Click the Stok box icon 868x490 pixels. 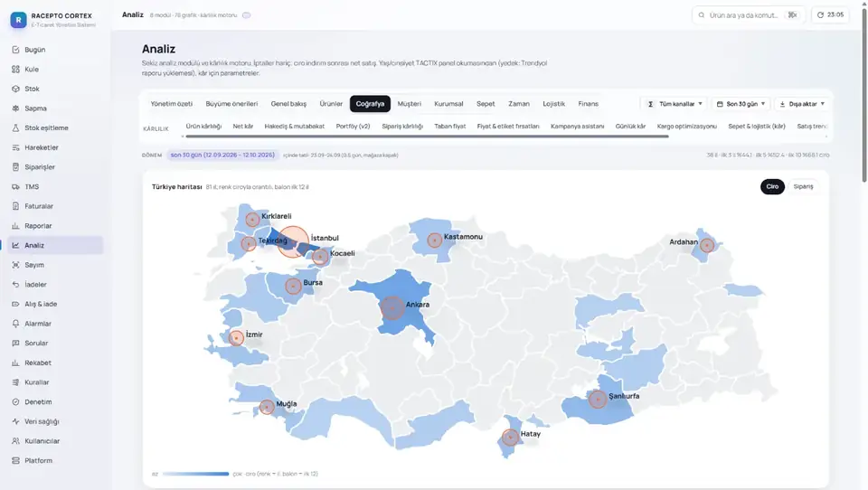(15, 89)
